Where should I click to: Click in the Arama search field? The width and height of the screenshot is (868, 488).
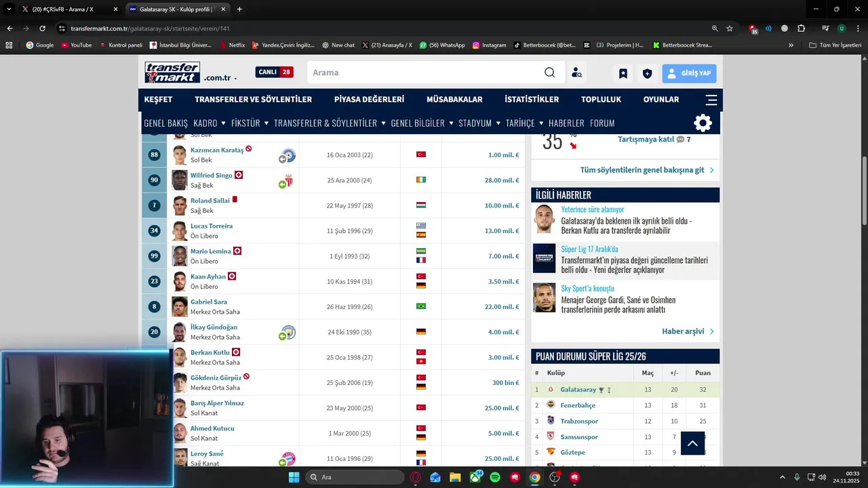pyautogui.click(x=425, y=73)
